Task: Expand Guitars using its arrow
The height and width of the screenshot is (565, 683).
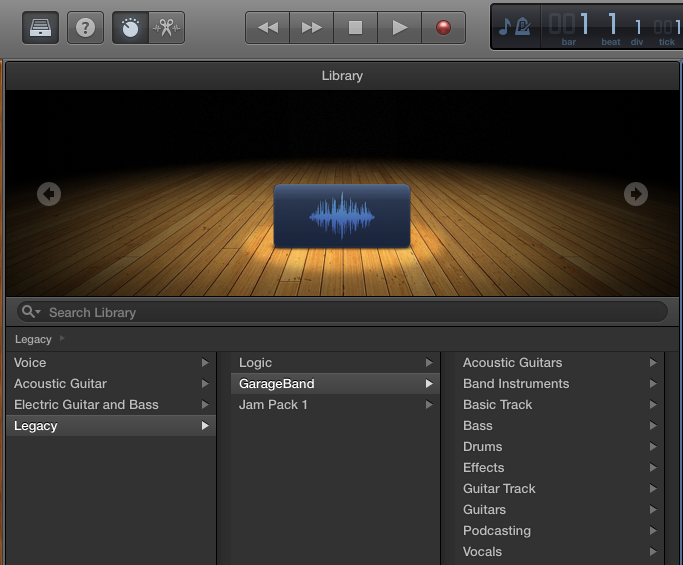Action: click(653, 509)
